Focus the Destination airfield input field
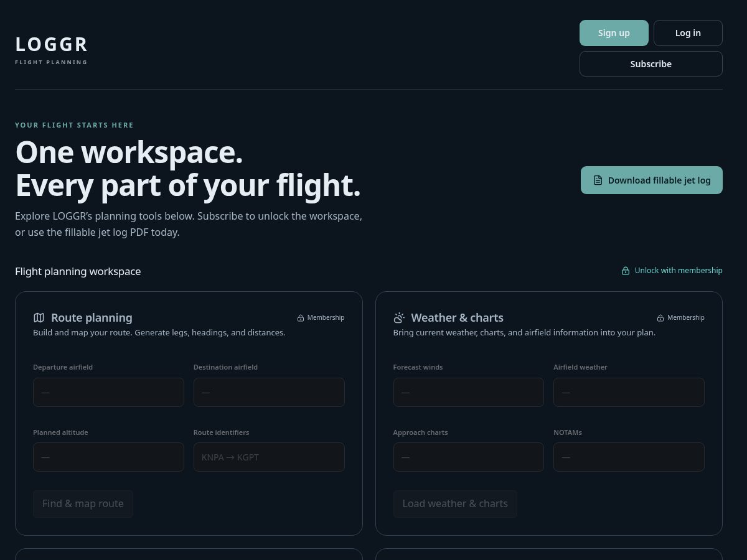This screenshot has width=747, height=560. click(269, 393)
